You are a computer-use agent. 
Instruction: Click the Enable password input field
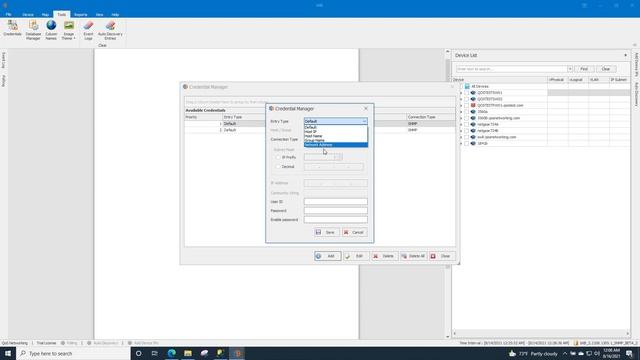click(336, 220)
